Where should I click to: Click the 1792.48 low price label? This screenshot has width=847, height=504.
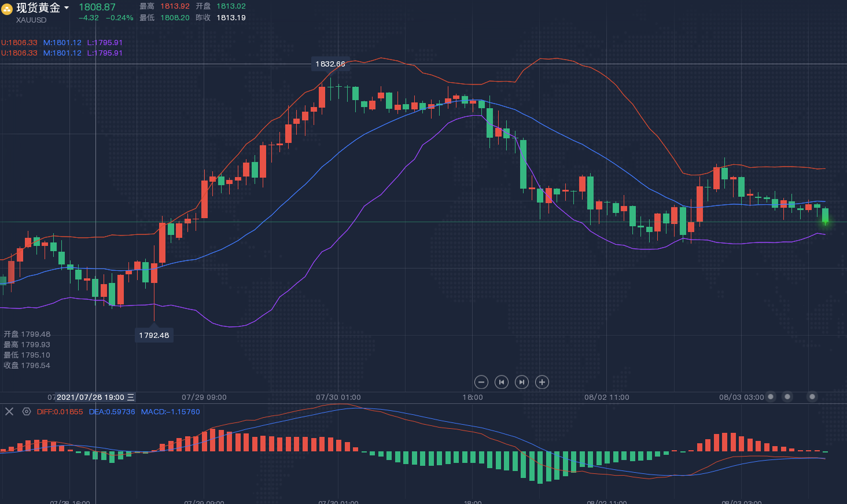[154, 335]
